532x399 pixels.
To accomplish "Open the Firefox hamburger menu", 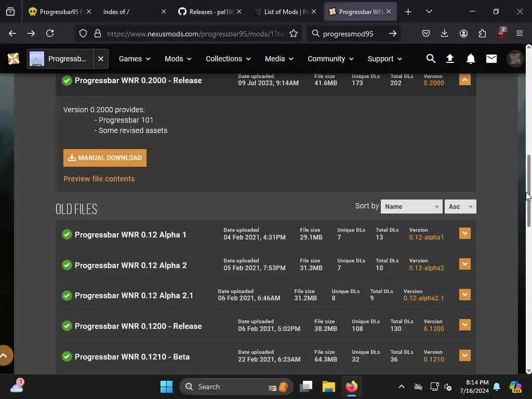I will click(520, 33).
